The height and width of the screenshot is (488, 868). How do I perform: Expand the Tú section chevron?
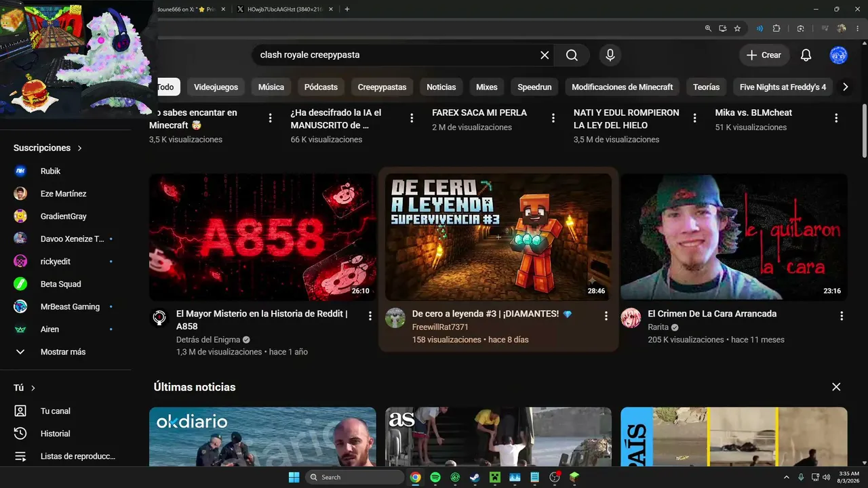pos(33,388)
